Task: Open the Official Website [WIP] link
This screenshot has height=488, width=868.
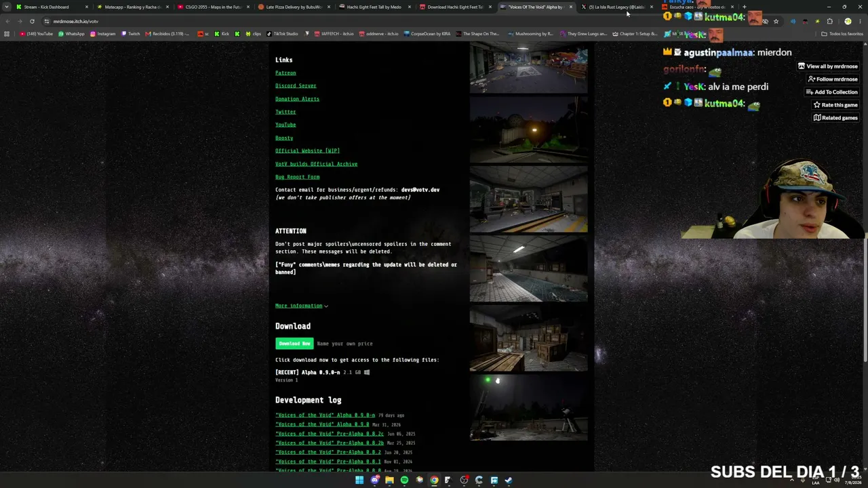Action: coord(307,150)
